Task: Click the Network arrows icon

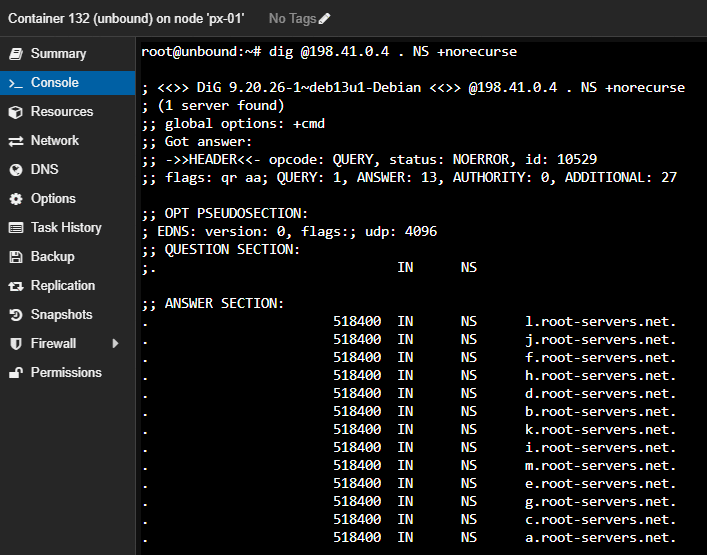Action: 16,141
